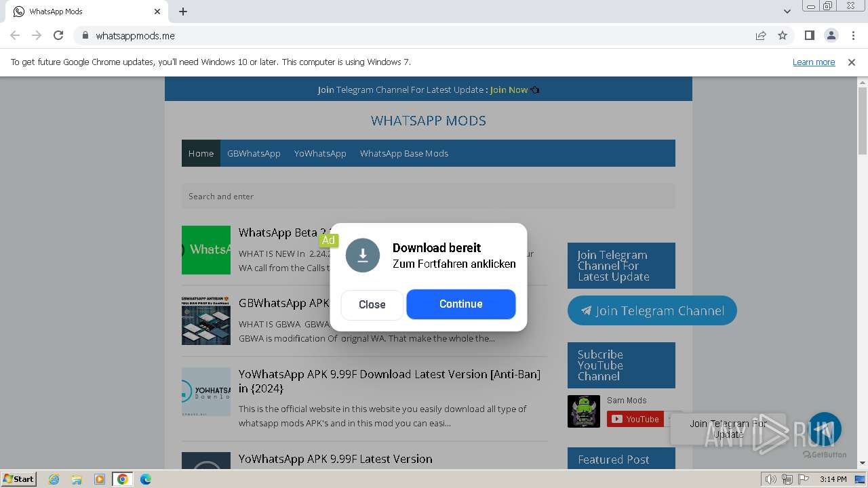Click the taskbar clock showing 3:14 PM
The width and height of the screenshot is (868, 488).
pyautogui.click(x=833, y=479)
